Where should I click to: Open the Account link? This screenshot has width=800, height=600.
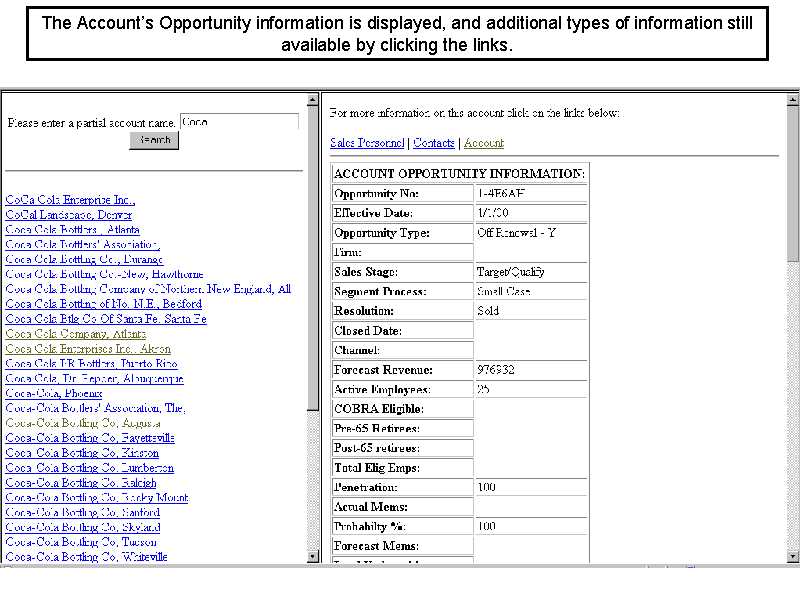(484, 143)
